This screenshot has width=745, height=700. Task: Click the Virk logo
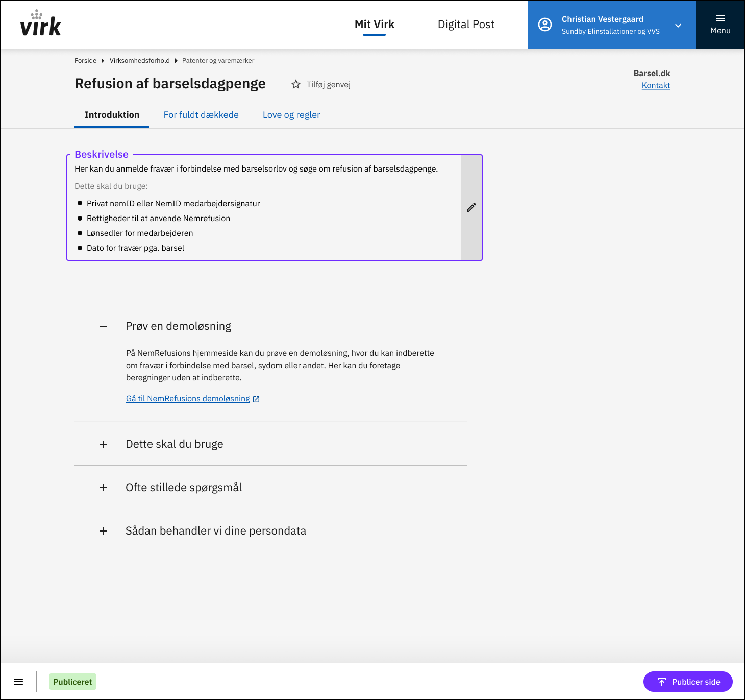(41, 23)
